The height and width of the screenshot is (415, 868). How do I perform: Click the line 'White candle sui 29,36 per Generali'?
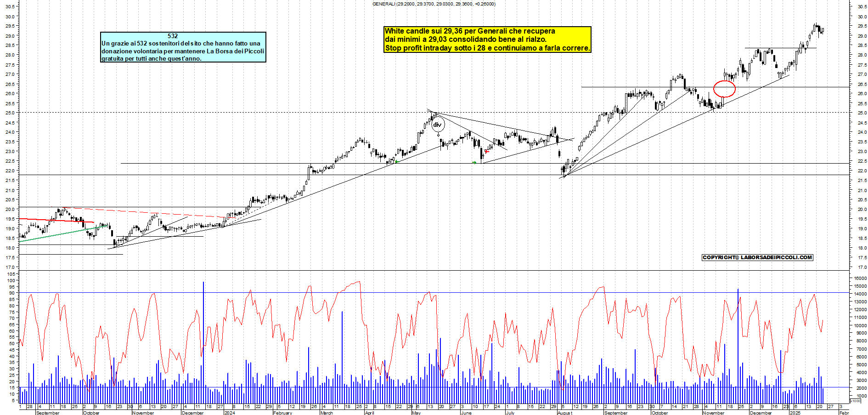click(x=469, y=31)
